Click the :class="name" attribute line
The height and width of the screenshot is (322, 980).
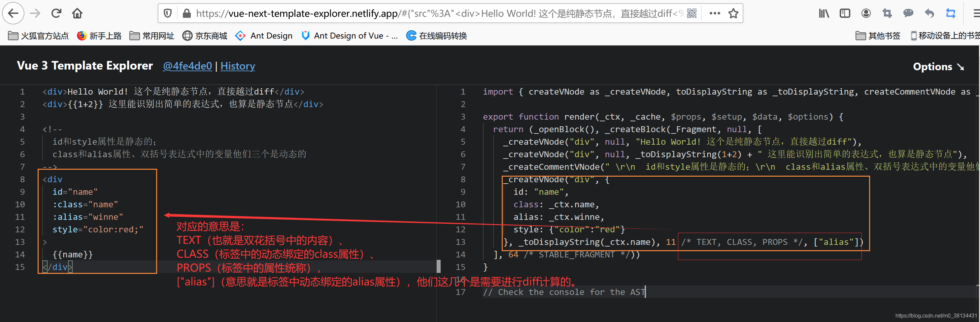[85, 204]
